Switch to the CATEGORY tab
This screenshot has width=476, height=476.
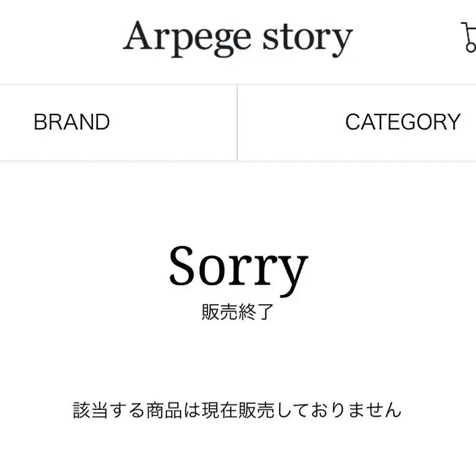[357, 122]
